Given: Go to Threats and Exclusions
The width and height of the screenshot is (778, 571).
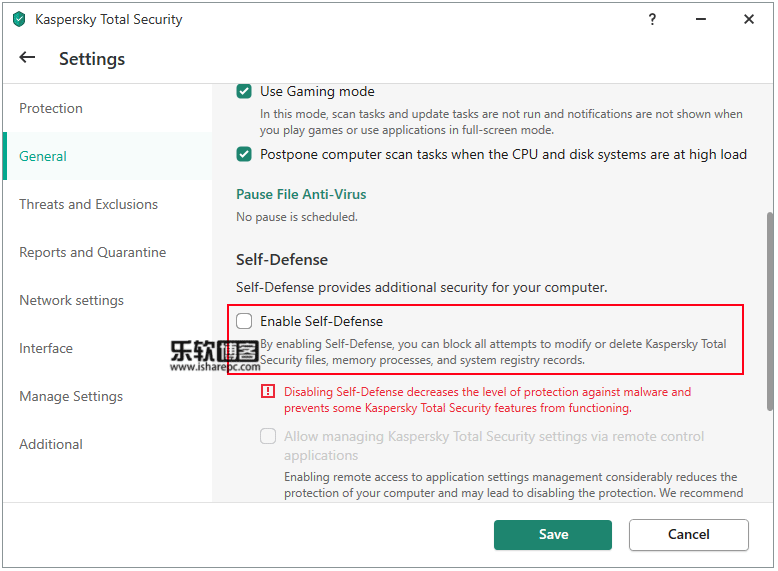Looking at the screenshot, I should tap(88, 204).
